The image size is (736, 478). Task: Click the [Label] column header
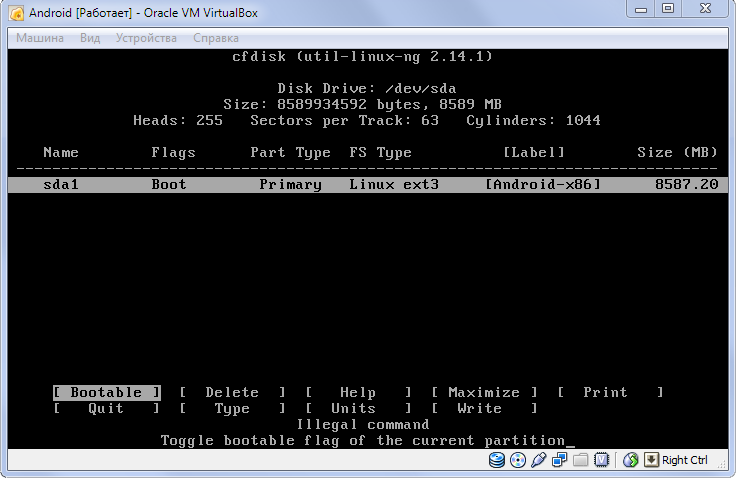534,153
